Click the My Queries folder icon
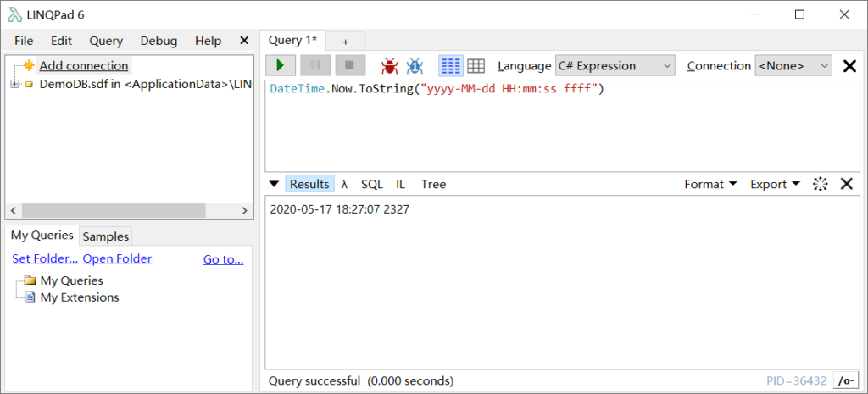868x394 pixels. click(x=30, y=280)
